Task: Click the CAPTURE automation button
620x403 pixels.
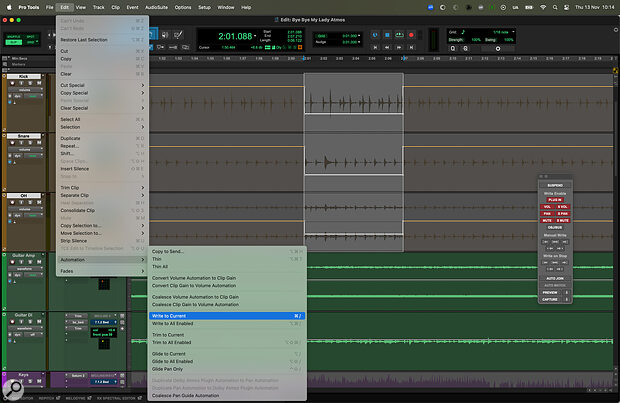Action: pyautogui.click(x=550, y=299)
